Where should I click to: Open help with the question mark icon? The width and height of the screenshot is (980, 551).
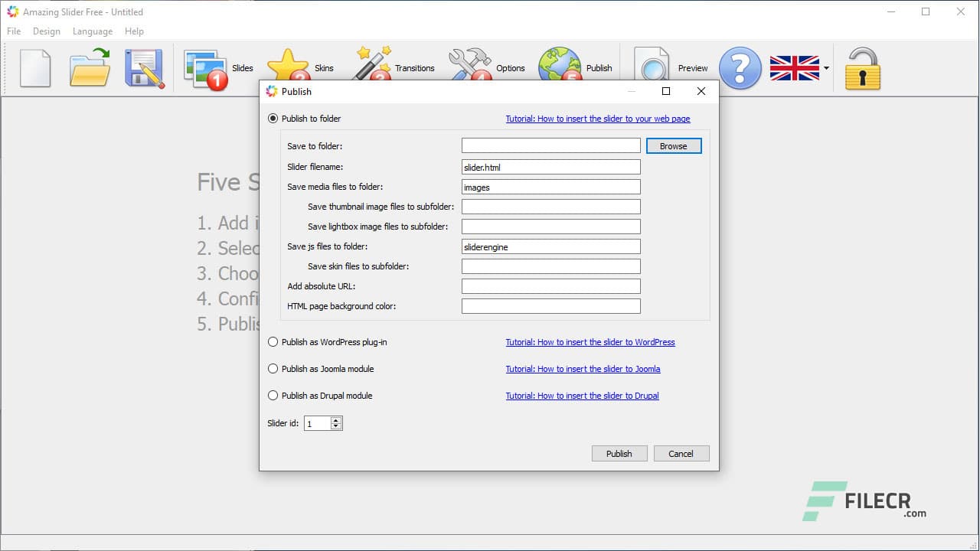740,68
